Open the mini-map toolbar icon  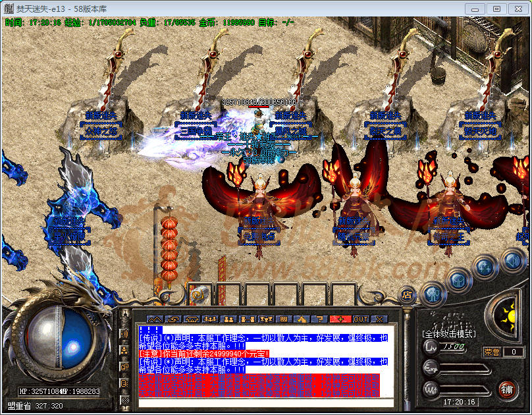155,319
